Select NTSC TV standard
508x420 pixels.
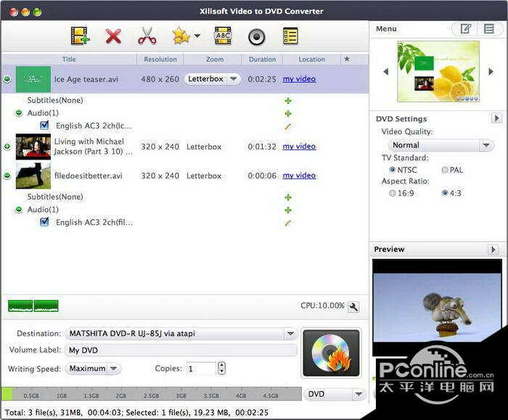[x=403, y=170]
